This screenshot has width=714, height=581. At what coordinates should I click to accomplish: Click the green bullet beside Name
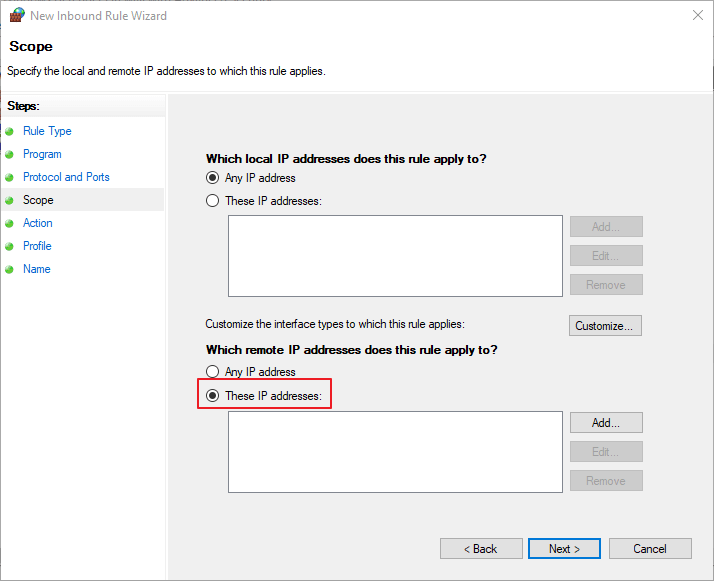click(x=10, y=269)
